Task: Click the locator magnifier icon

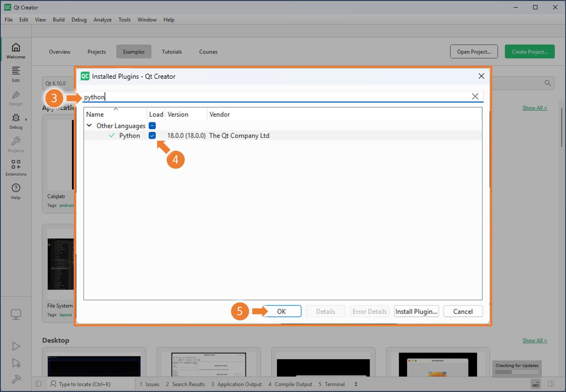Action: pos(53,384)
